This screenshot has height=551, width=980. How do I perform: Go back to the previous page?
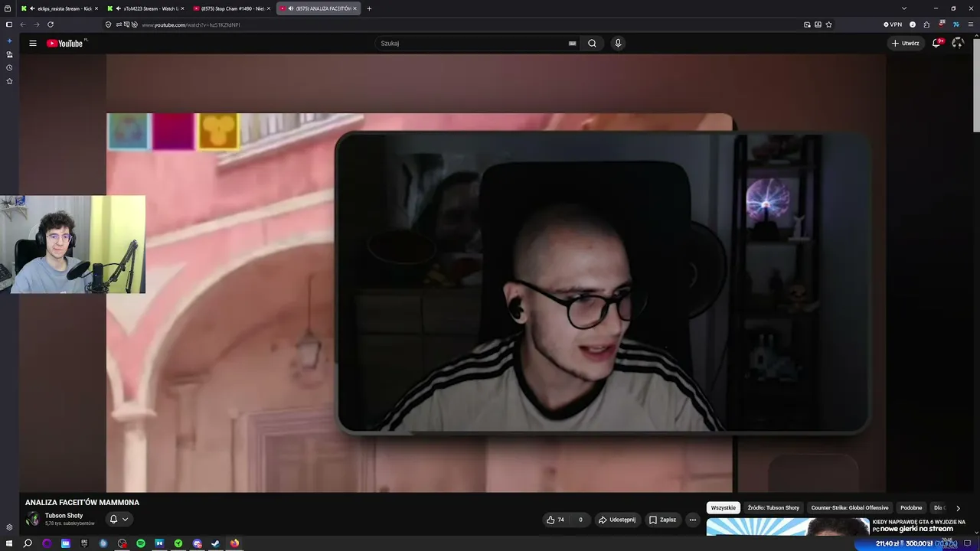coord(22,24)
